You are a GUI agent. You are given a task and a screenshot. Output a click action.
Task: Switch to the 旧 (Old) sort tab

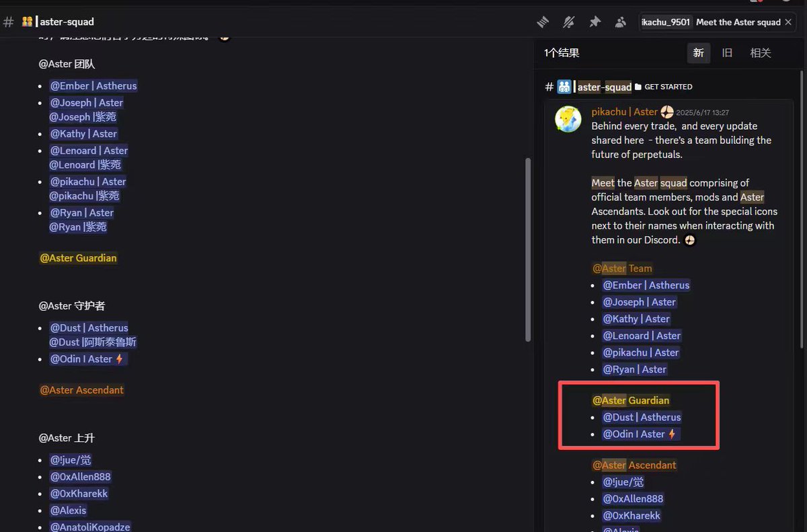(728, 52)
